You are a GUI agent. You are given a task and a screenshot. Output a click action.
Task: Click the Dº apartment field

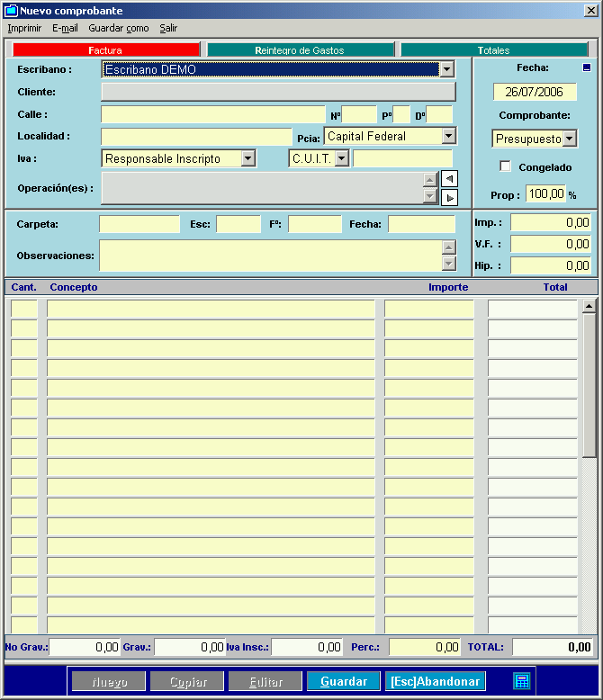439,114
